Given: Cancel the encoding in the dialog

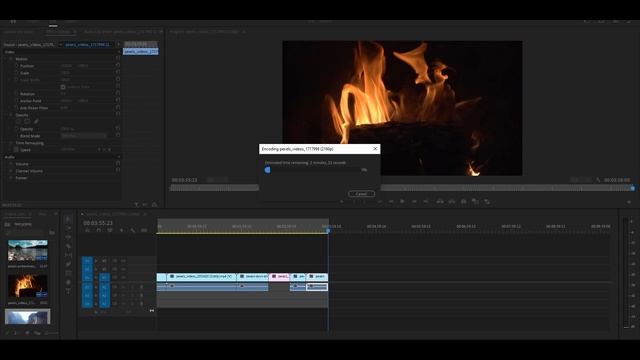Looking at the screenshot, I should (361, 194).
